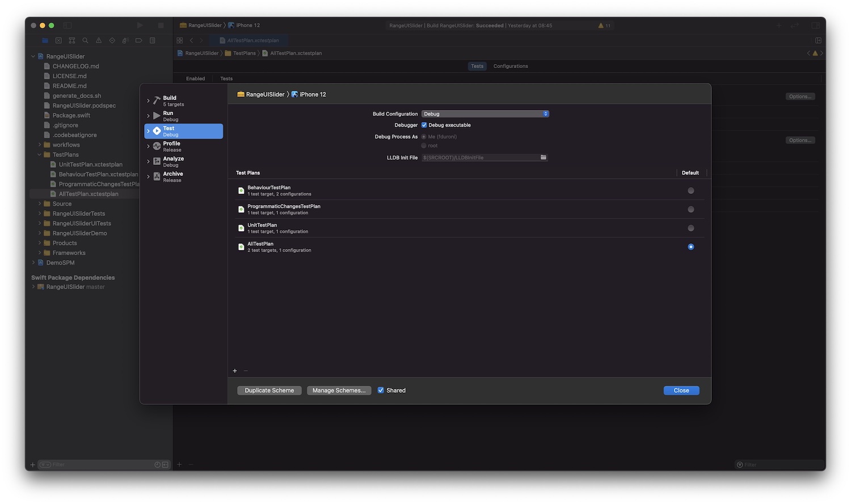Expand the workflows folder
Image resolution: width=851 pixels, height=504 pixels.
39,145
